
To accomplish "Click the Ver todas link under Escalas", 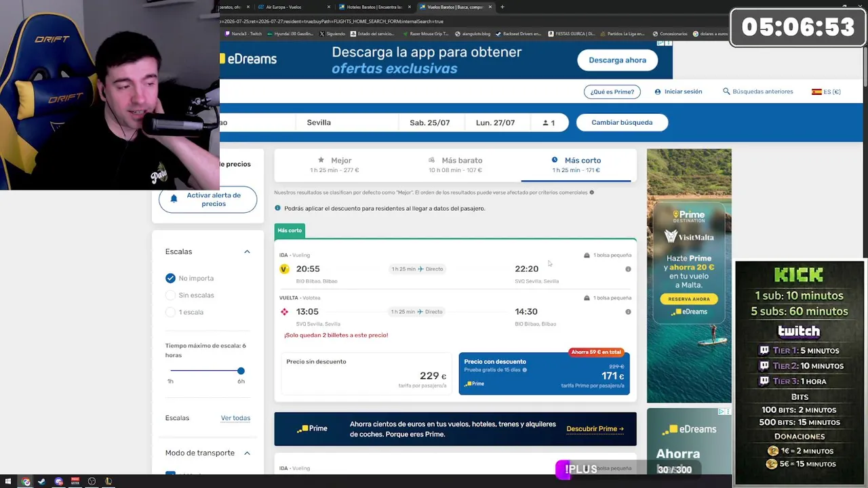I will 235,418.
